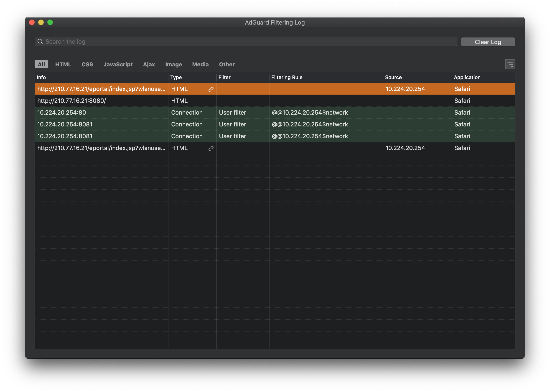The height and width of the screenshot is (392, 550).
Task: Switch to the Image tab
Action: (173, 64)
